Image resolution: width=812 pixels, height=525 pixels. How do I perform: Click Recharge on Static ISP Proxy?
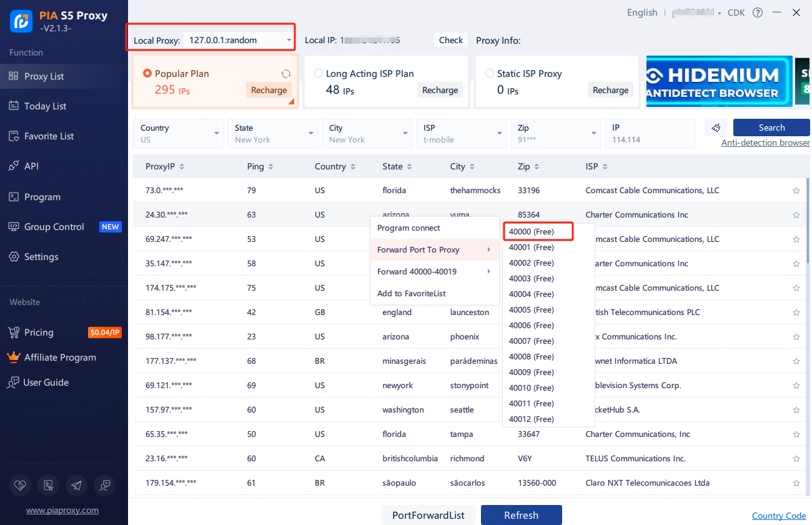point(610,90)
